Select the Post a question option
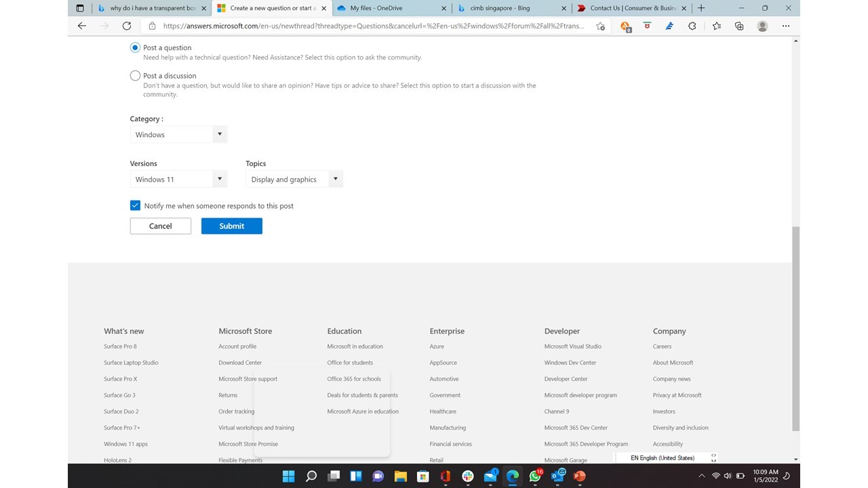This screenshot has width=868, height=488. tap(135, 47)
